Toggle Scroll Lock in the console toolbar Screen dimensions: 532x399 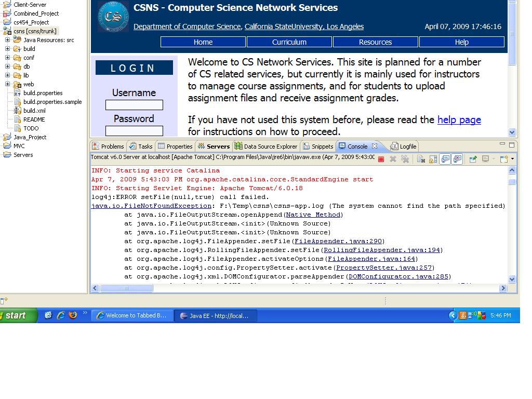(433, 159)
